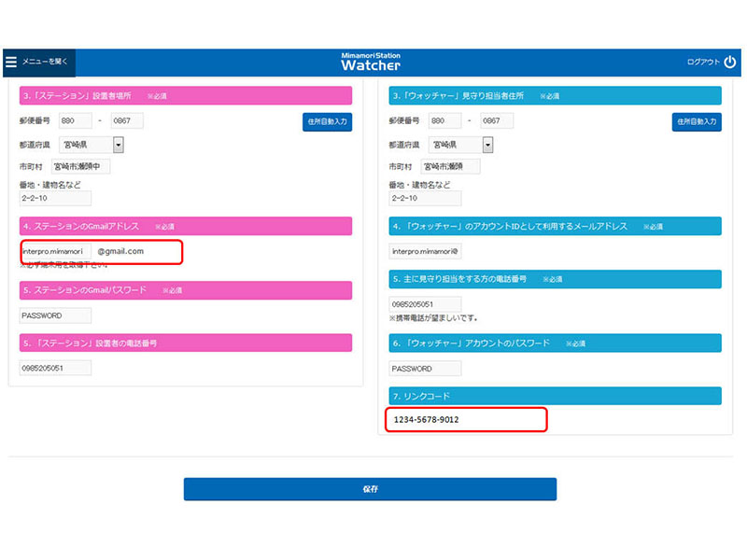The height and width of the screenshot is (560, 747).
Task: Click the 市町村 label in the station section
Action: [31, 167]
